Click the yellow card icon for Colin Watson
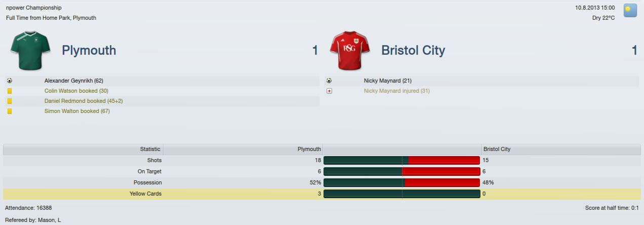The image size is (644, 225). tap(10, 91)
